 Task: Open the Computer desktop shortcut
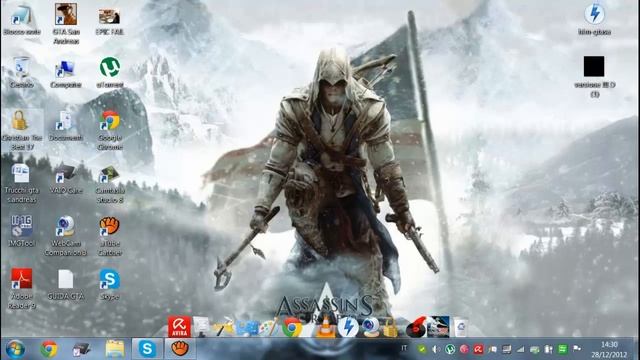tap(66, 73)
